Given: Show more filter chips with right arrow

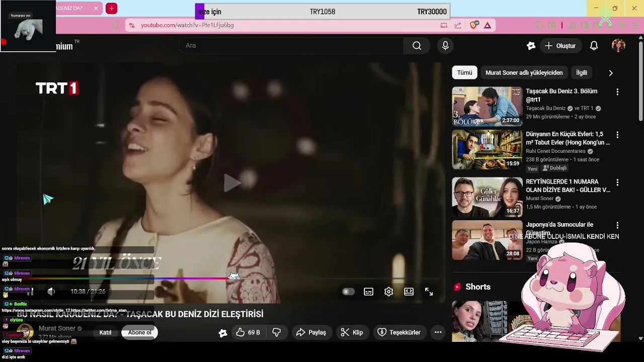Looking at the screenshot, I should (x=611, y=73).
